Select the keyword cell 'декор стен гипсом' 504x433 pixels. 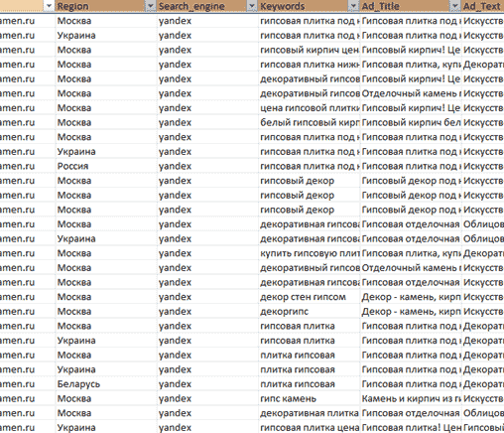[309, 297]
